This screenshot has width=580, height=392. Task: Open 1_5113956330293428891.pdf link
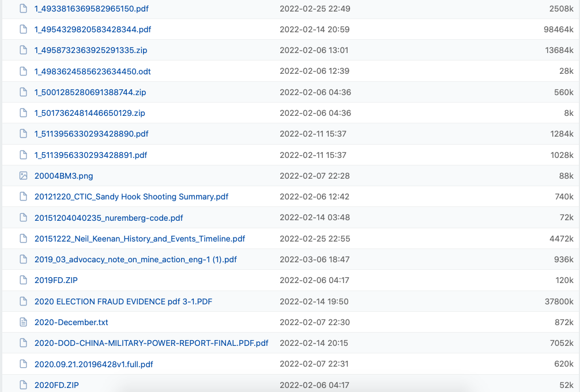click(x=91, y=155)
